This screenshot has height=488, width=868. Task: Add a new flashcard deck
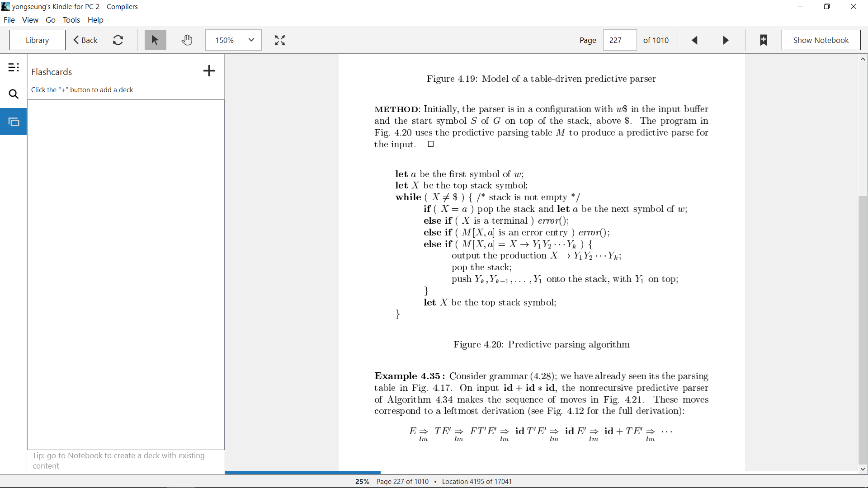209,71
